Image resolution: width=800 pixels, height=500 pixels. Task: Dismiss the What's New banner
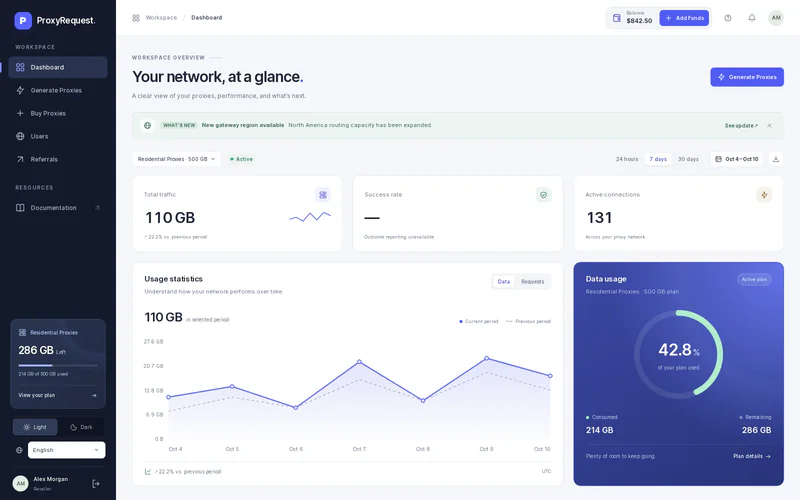click(x=769, y=126)
